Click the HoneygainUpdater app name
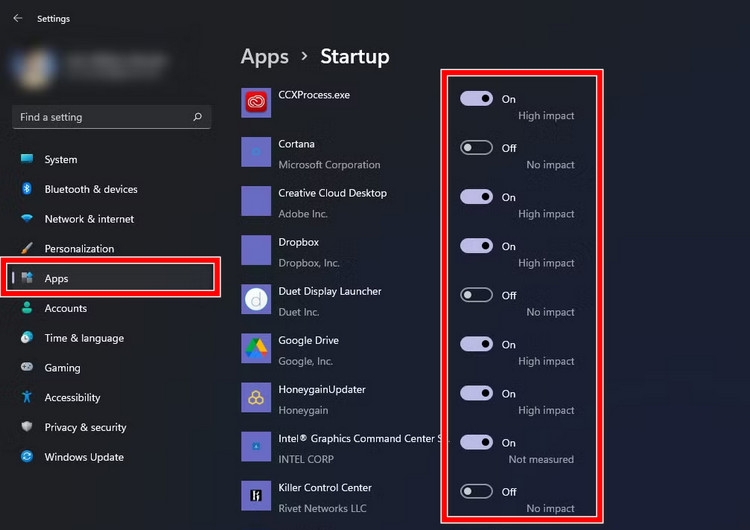 322,389
